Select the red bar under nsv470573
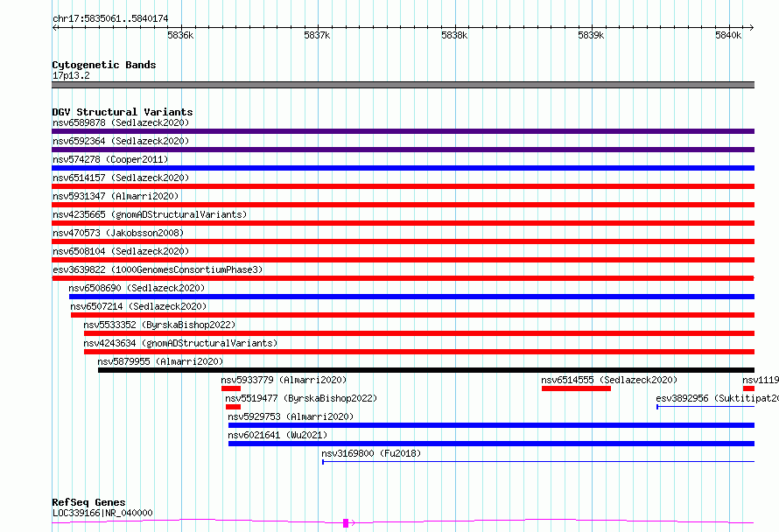Viewport: 779px width, 532px height. (403, 241)
